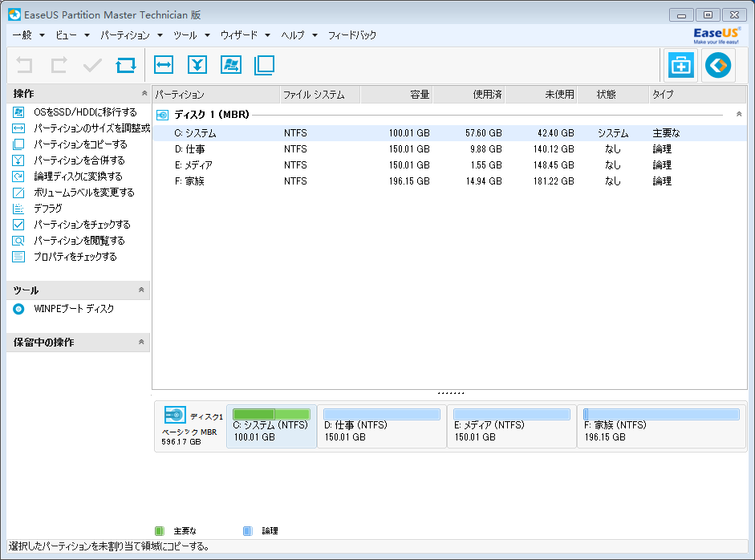
Task: Select E: メディア (NTFS) block in disk map
Action: pyautogui.click(x=511, y=427)
